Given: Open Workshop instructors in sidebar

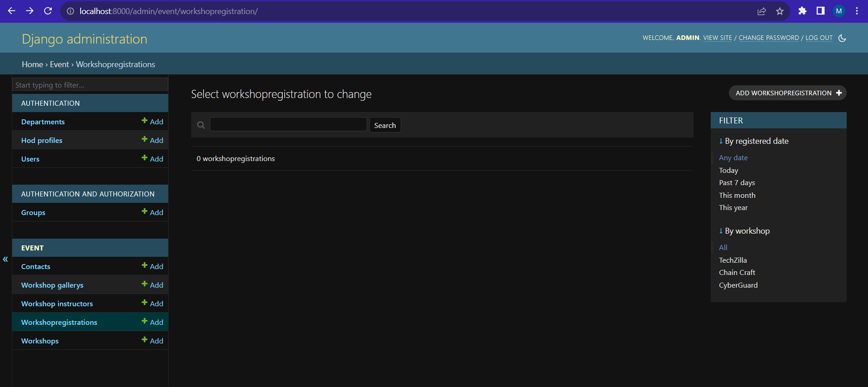Looking at the screenshot, I should click(57, 304).
